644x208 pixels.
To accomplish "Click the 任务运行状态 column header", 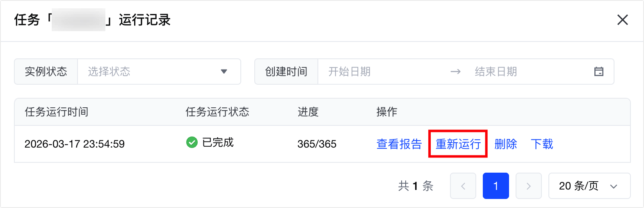I will coord(217,112).
